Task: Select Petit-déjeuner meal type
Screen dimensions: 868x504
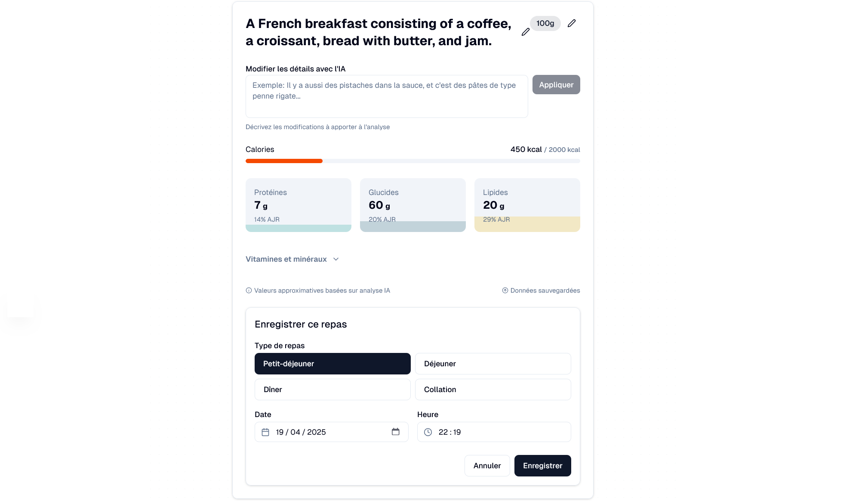Action: pos(332,364)
